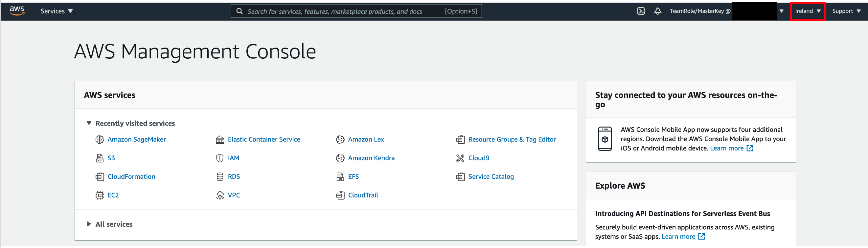Screen dimensions: 868x248
Task: Open the notifications bell icon
Action: tap(657, 11)
